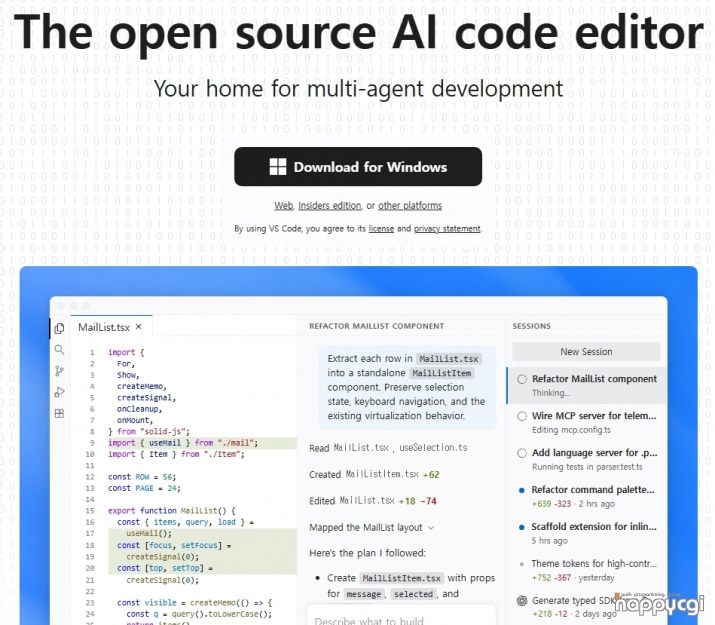This screenshot has width=715, height=625.
Task: Click the selected chip in plan bullet
Action: tap(414, 594)
